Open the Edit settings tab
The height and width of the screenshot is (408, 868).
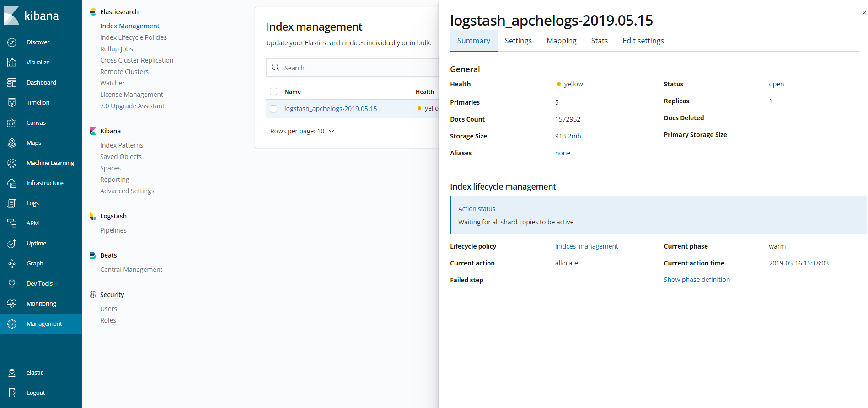click(x=643, y=41)
